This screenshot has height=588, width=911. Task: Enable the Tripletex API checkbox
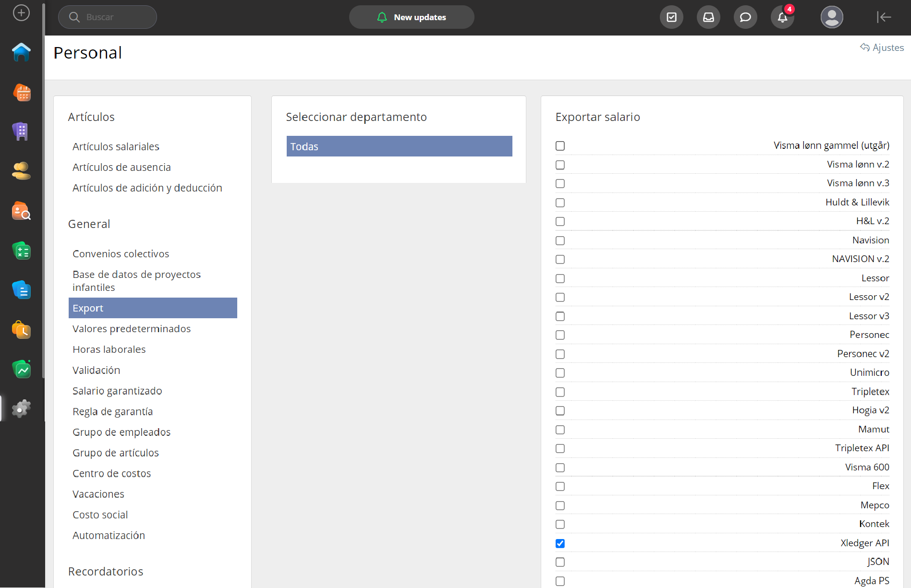(560, 448)
